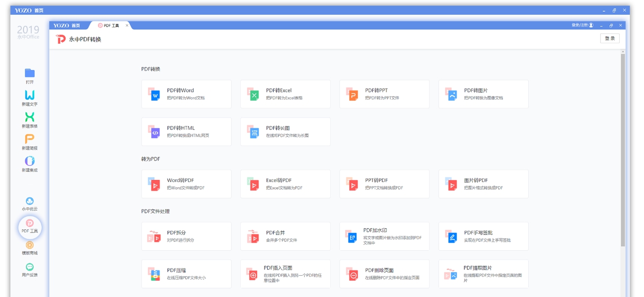Restore the inner PDF 工具 window size
This screenshot has height=297, width=644.
click(x=611, y=25)
